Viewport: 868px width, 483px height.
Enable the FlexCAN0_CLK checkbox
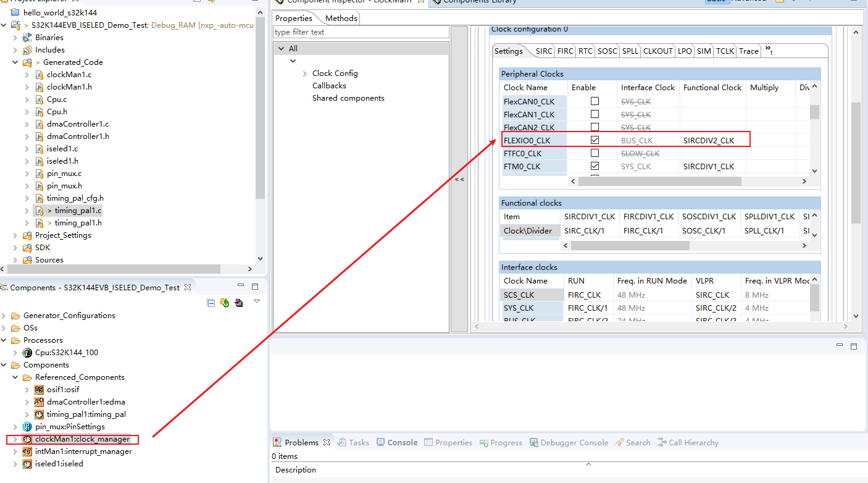point(595,101)
